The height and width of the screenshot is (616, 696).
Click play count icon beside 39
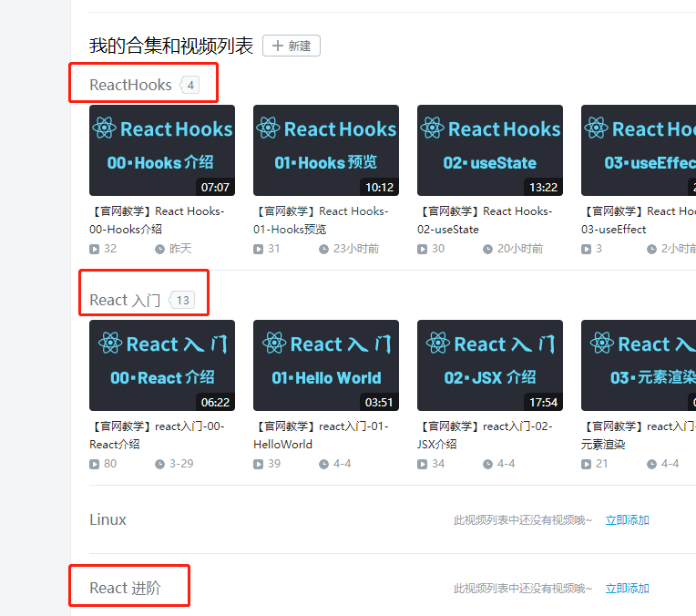coord(259,464)
